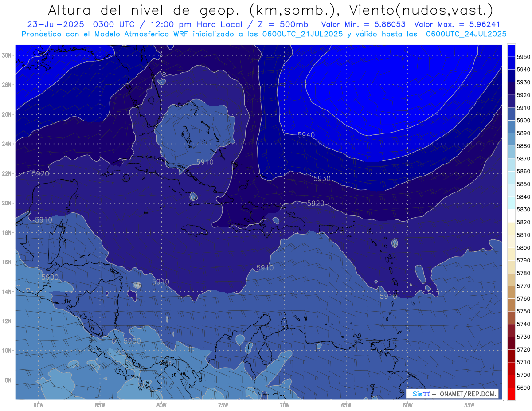Screen dimensions: 532x411
Task: Click the 5760 value on the color scale
Action: coord(524,298)
